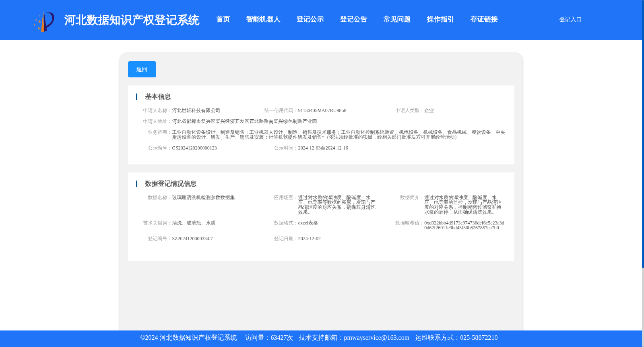Screen dimensions: 644x347
Task: Click the 返回 button
Action: (x=142, y=69)
